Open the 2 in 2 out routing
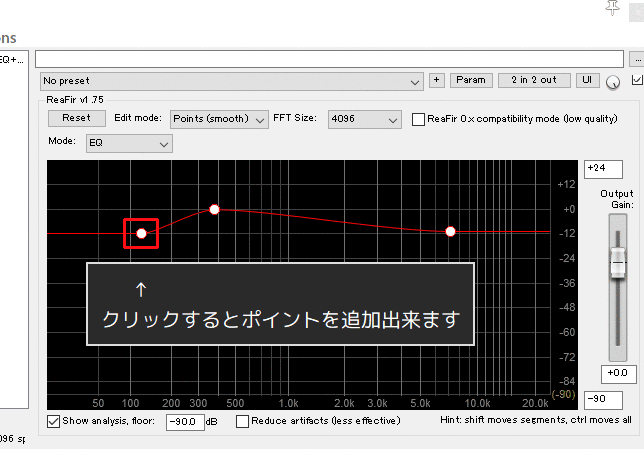The image size is (644, 449). tap(534, 80)
